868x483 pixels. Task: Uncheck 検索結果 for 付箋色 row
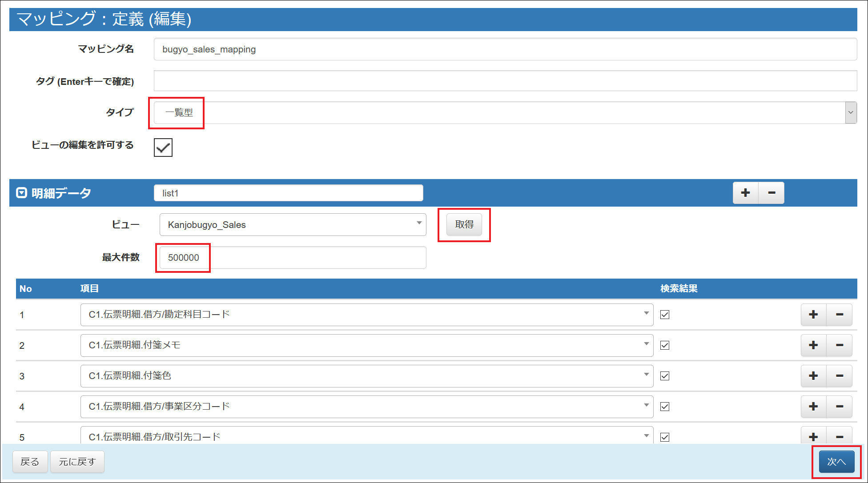pos(665,376)
